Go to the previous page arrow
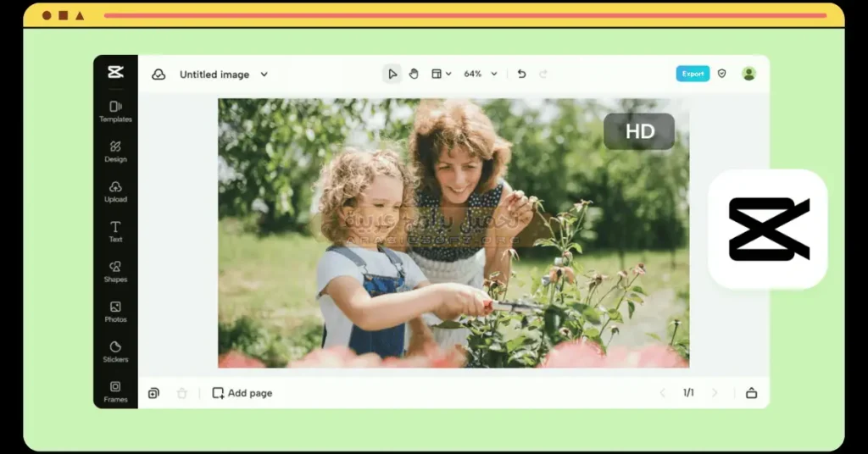 tap(663, 393)
